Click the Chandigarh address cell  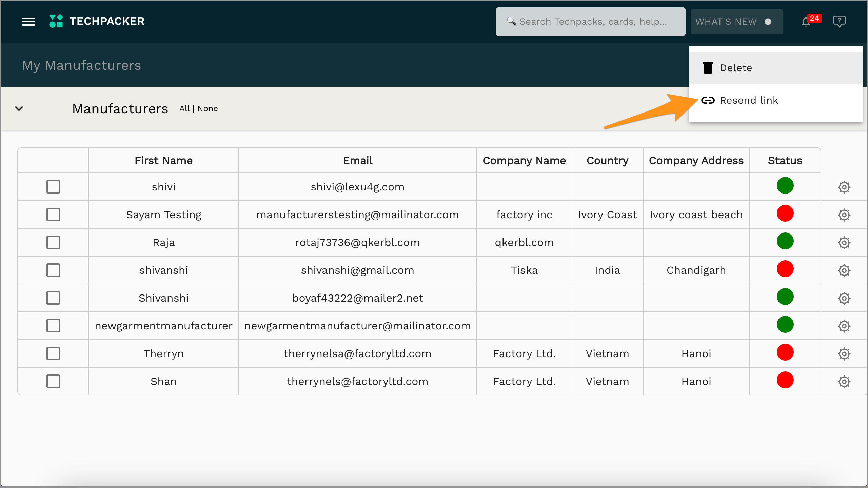696,270
